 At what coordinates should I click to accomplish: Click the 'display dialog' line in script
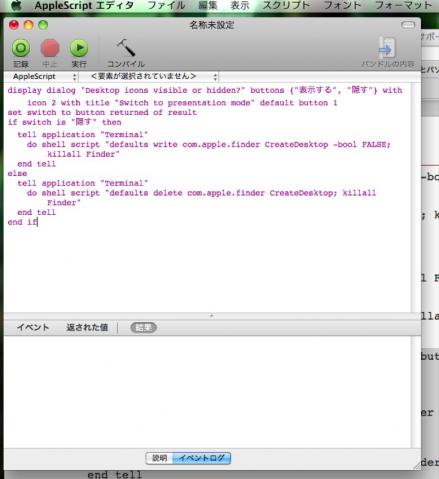point(205,90)
